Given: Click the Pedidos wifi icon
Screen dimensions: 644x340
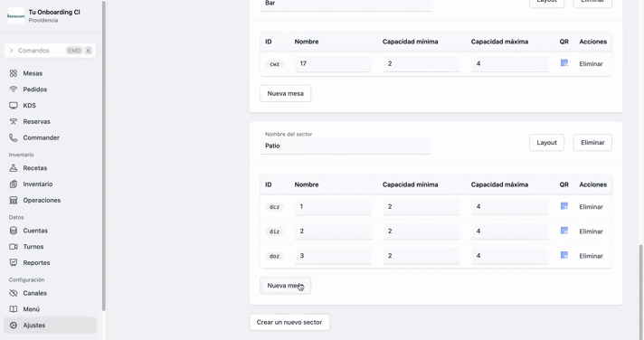Looking at the screenshot, I should coord(14,90).
